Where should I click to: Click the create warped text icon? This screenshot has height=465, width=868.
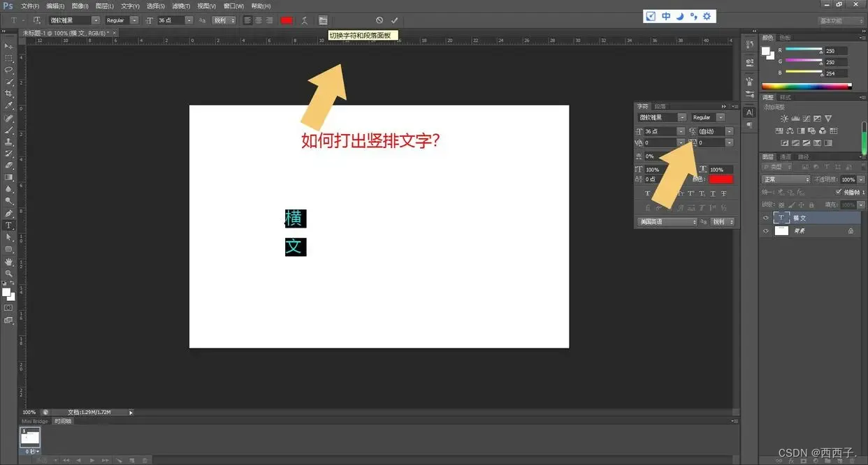305,20
